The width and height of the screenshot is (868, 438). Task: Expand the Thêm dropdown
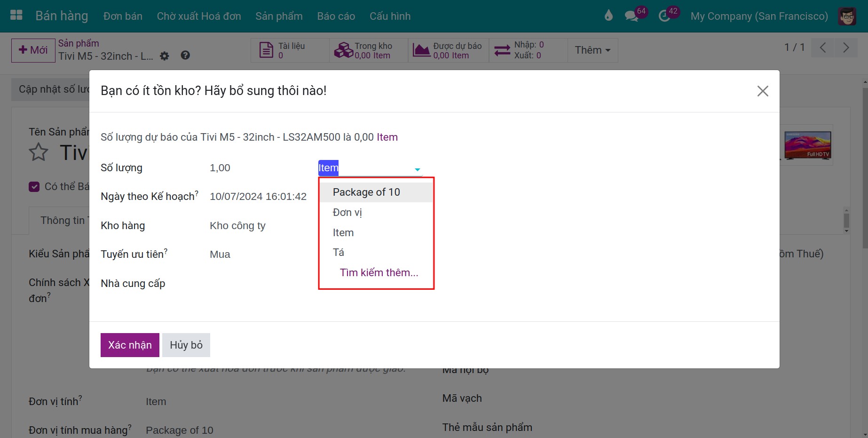point(592,50)
